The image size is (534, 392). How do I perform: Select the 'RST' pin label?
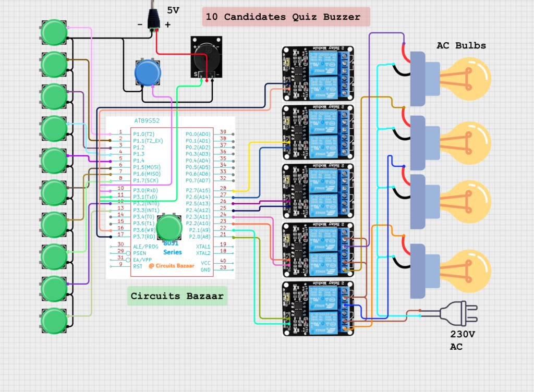point(138,266)
